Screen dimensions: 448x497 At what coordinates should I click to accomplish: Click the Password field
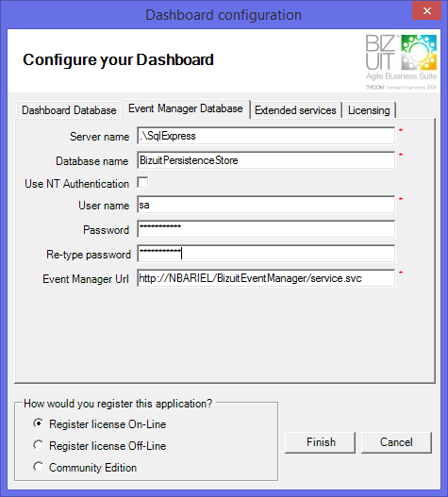click(x=266, y=229)
